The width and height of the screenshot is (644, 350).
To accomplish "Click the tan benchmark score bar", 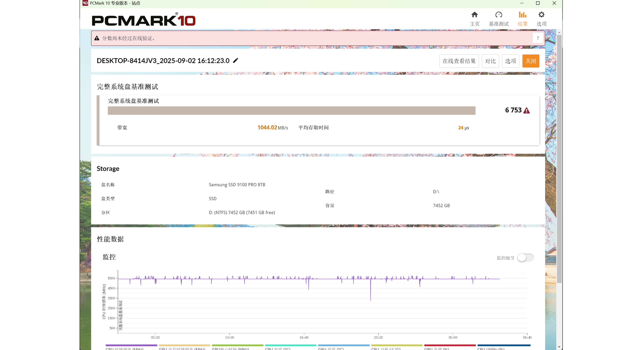I will coord(291,111).
